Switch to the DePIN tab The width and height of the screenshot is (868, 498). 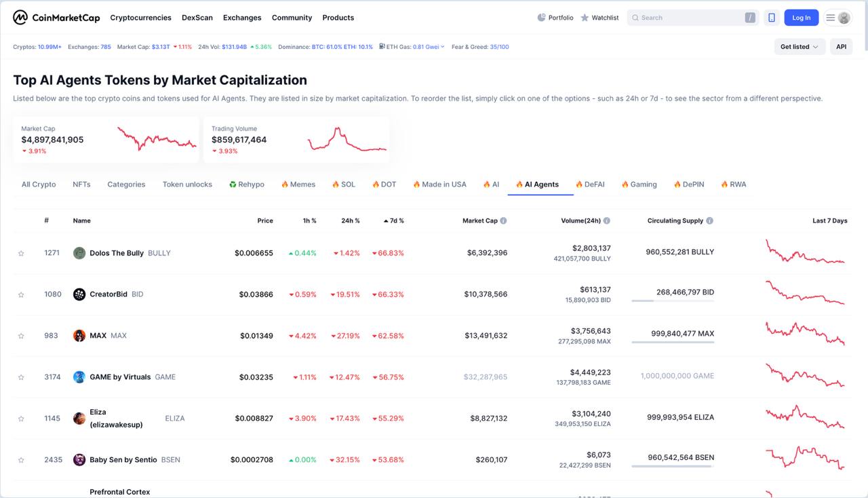pyautogui.click(x=689, y=185)
